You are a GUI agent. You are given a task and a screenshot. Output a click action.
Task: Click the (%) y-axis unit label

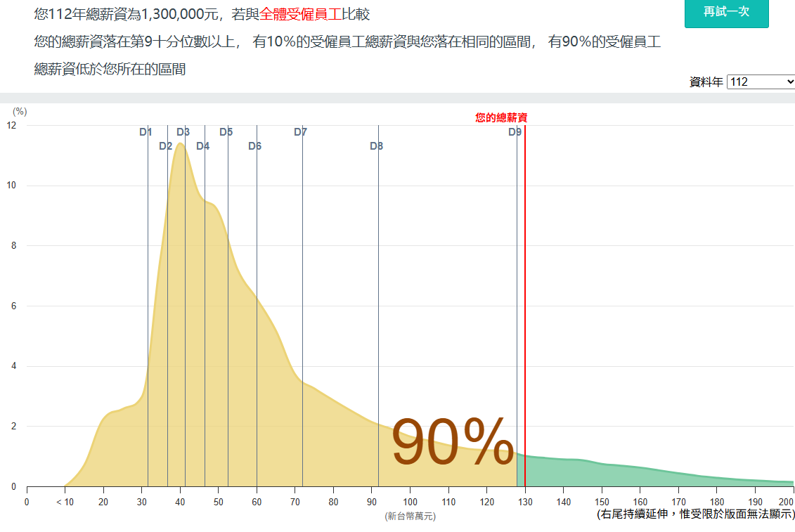pos(20,112)
